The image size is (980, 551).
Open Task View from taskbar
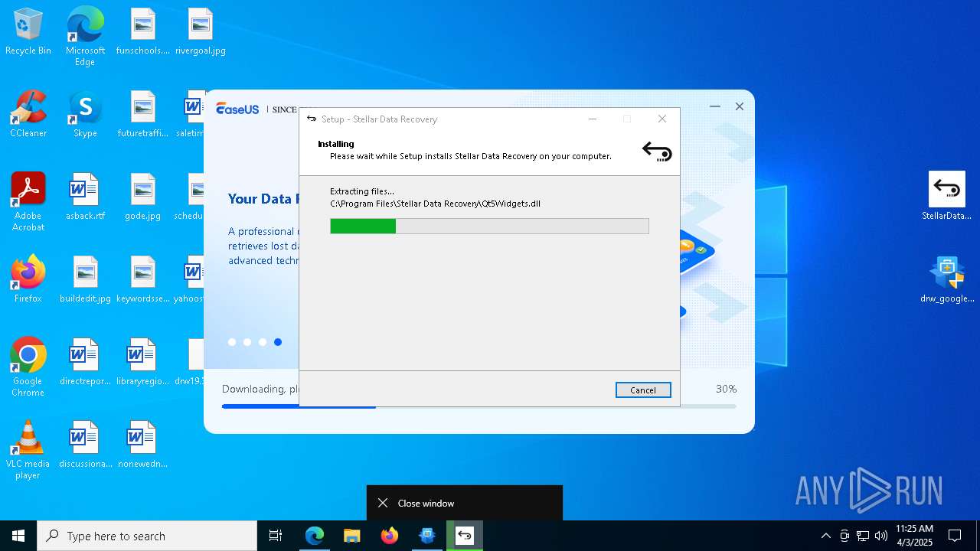(x=276, y=536)
